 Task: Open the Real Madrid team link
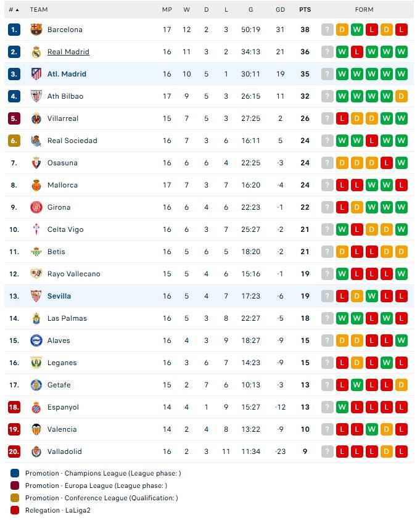tap(68, 52)
